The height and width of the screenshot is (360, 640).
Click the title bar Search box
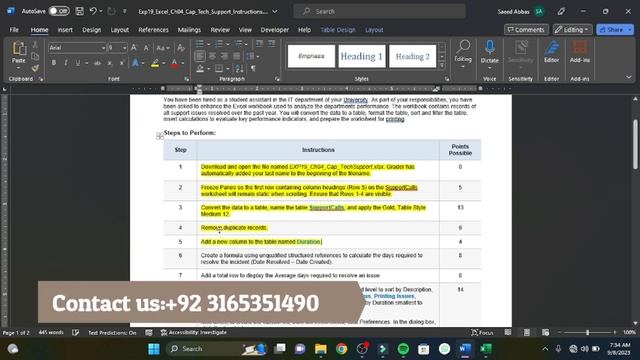pyautogui.click(x=379, y=11)
